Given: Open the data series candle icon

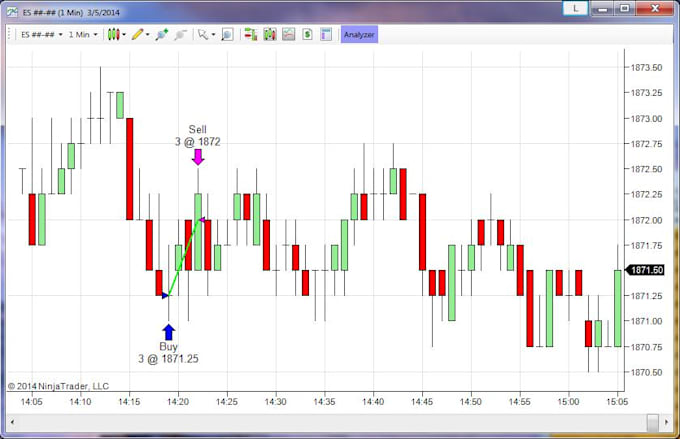Looking at the screenshot, I should 270,35.
